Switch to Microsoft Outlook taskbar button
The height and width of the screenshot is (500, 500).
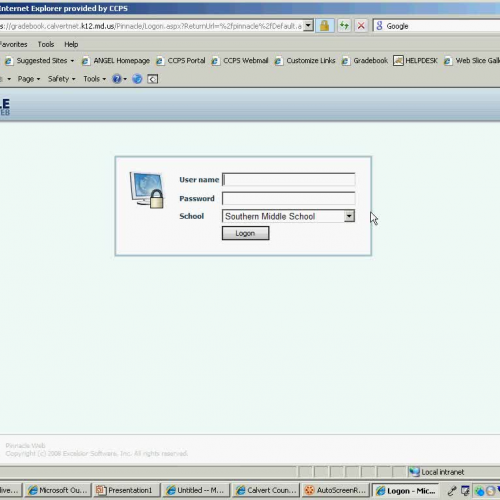pyautogui.click(x=58, y=490)
